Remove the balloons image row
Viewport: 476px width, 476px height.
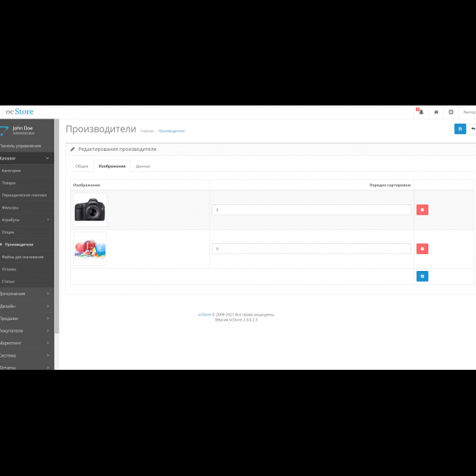(x=422, y=249)
